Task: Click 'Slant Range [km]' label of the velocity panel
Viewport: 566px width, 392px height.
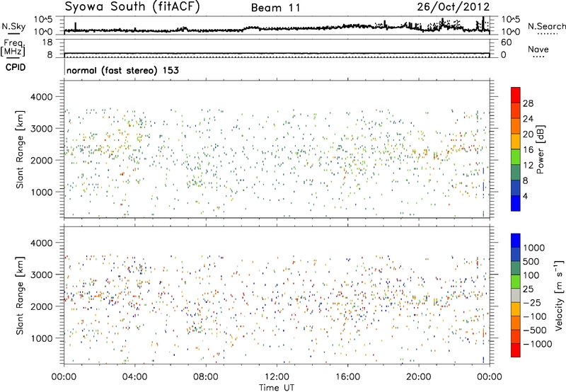Action: click(20, 296)
